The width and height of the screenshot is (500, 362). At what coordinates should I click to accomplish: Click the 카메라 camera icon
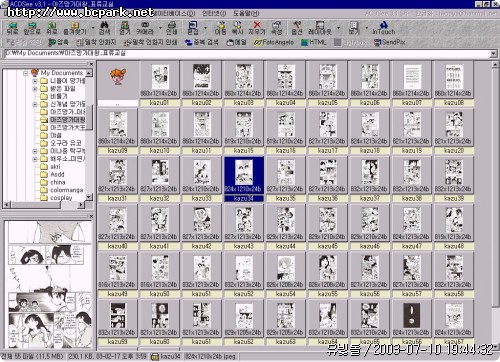click(145, 28)
